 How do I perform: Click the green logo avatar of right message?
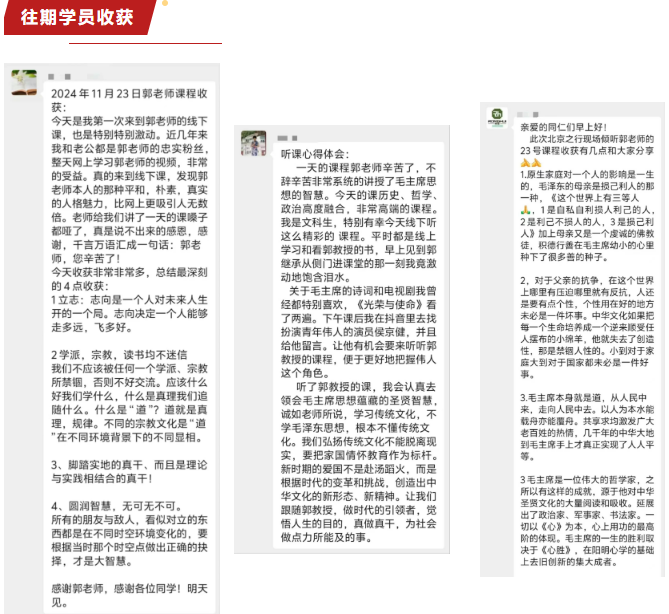pyautogui.click(x=497, y=117)
